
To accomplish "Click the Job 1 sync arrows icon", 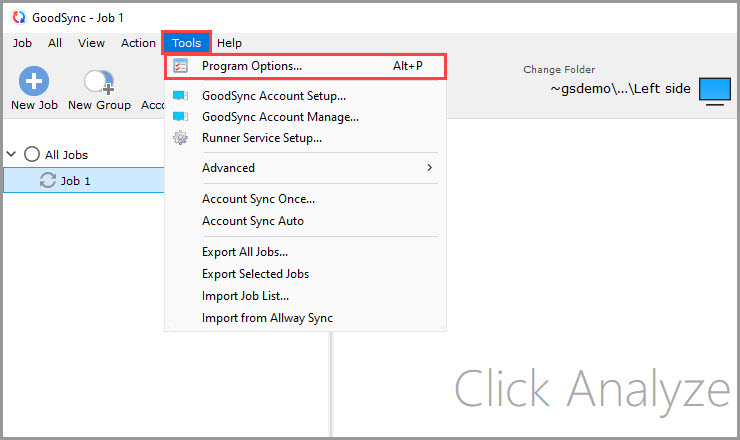I will 47,181.
